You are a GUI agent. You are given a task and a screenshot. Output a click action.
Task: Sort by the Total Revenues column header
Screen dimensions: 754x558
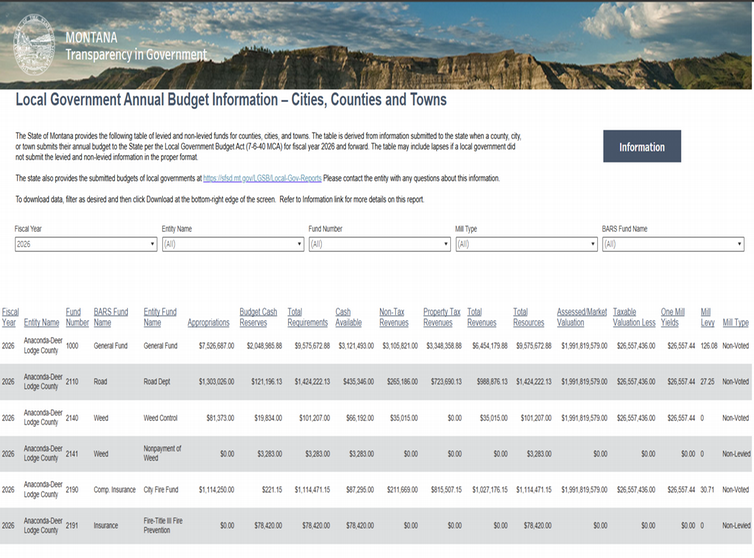point(481,317)
